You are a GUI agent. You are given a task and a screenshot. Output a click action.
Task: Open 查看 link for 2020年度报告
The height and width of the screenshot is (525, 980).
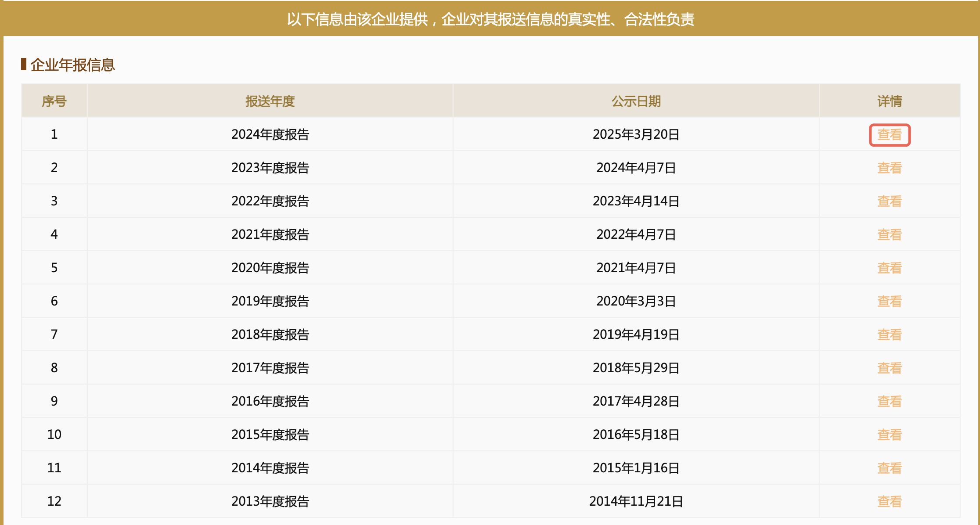click(x=890, y=268)
